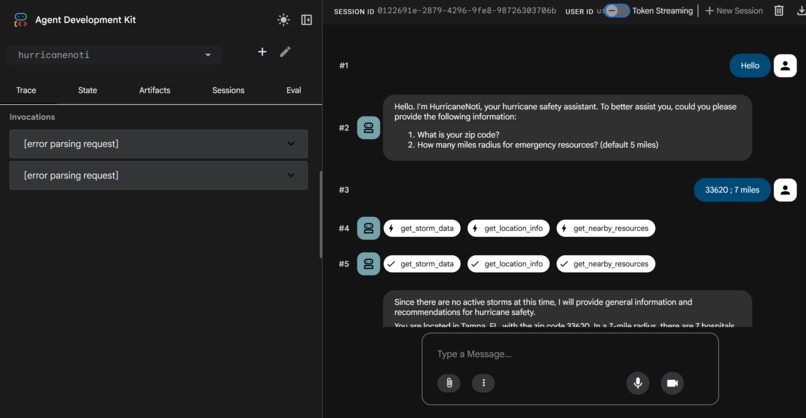Collapse the side panel icon

click(306, 20)
